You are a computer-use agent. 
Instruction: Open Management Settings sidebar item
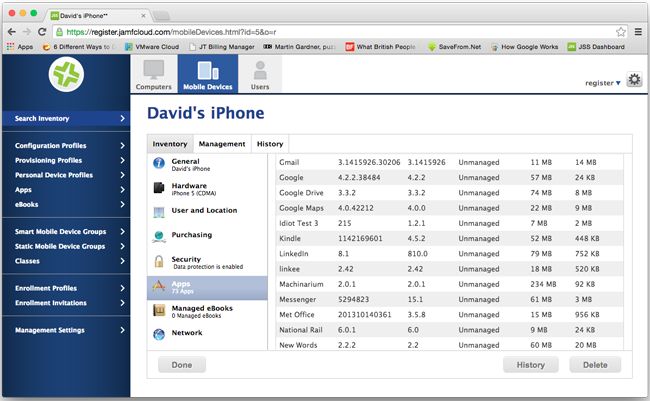66,330
